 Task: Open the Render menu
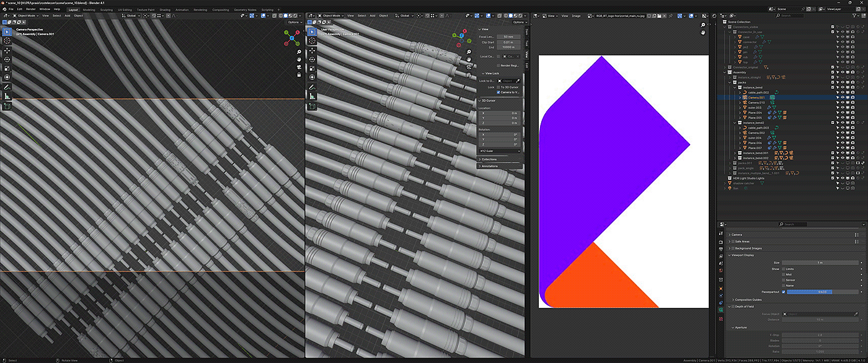30,9
